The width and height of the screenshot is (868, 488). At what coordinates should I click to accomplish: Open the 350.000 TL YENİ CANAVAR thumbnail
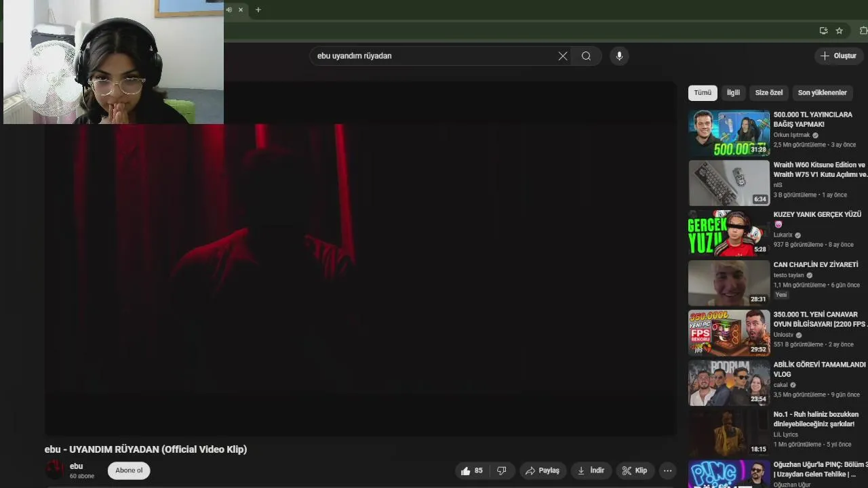click(x=729, y=333)
